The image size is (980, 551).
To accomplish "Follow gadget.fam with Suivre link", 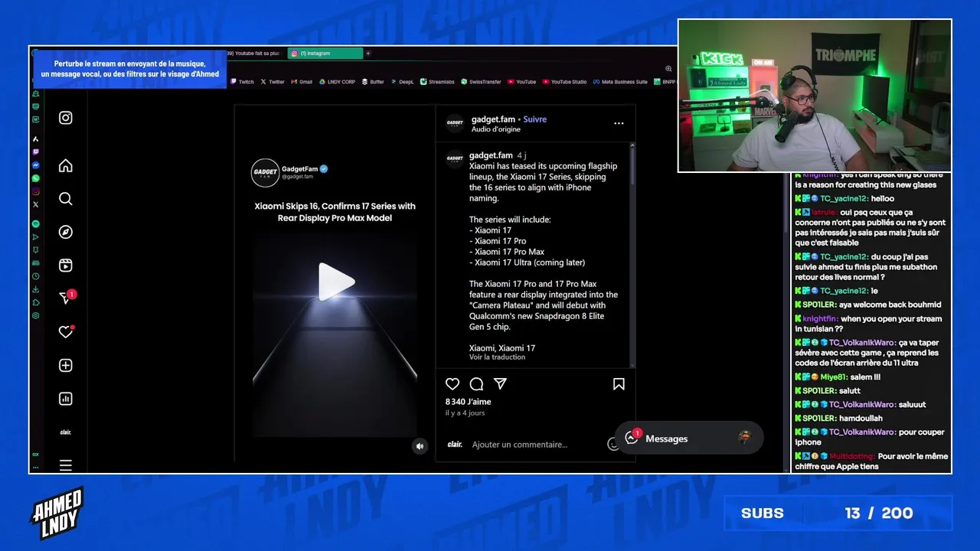I will 535,119.
